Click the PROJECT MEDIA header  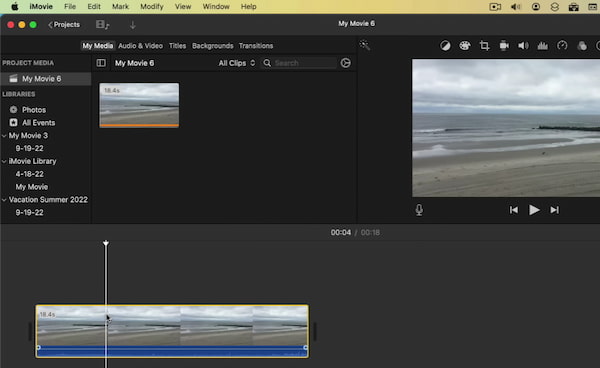(28, 63)
